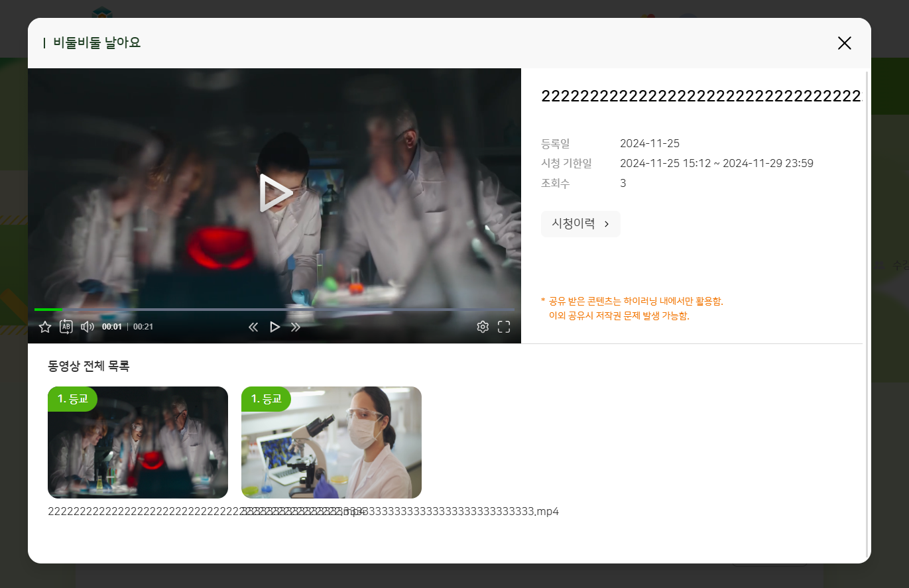Enter fullscreen mode in video player
Image resolution: width=909 pixels, height=588 pixels.
point(504,327)
